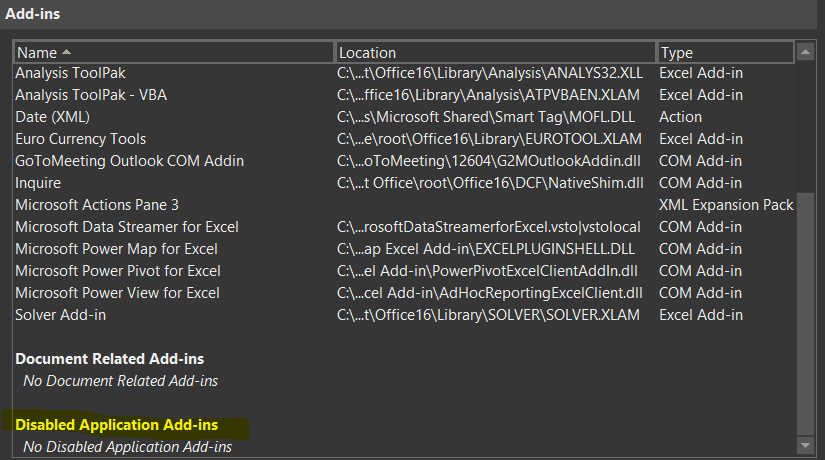The width and height of the screenshot is (825, 460).
Task: Click the EXCELPLUGINSHELL.DLL location path
Action: pos(486,249)
